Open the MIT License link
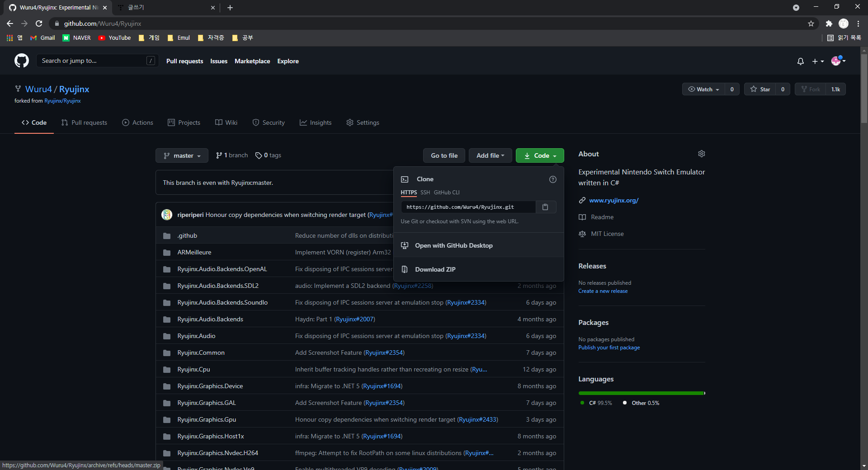 click(607, 234)
